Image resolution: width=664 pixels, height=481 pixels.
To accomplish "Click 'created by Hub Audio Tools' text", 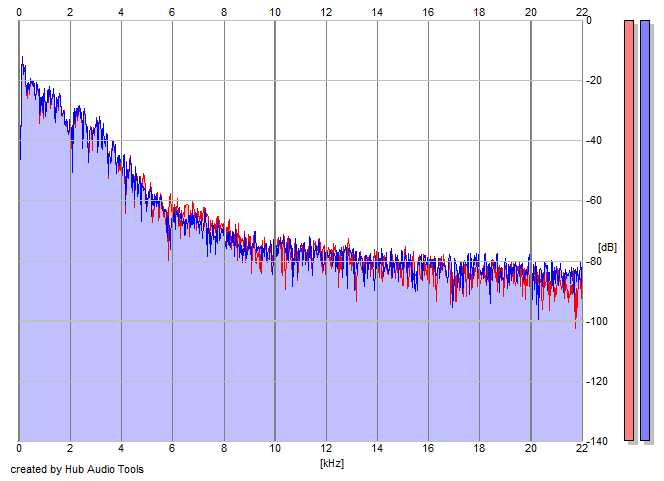I will [x=77, y=469].
